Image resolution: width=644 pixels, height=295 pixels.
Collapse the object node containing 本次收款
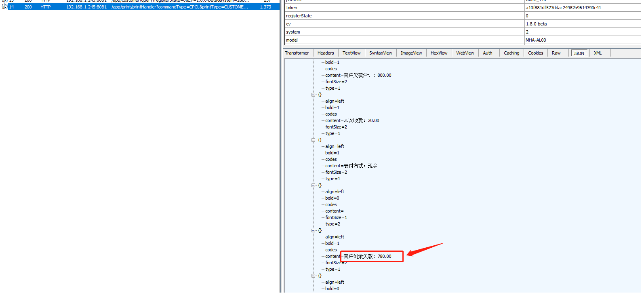tap(313, 95)
